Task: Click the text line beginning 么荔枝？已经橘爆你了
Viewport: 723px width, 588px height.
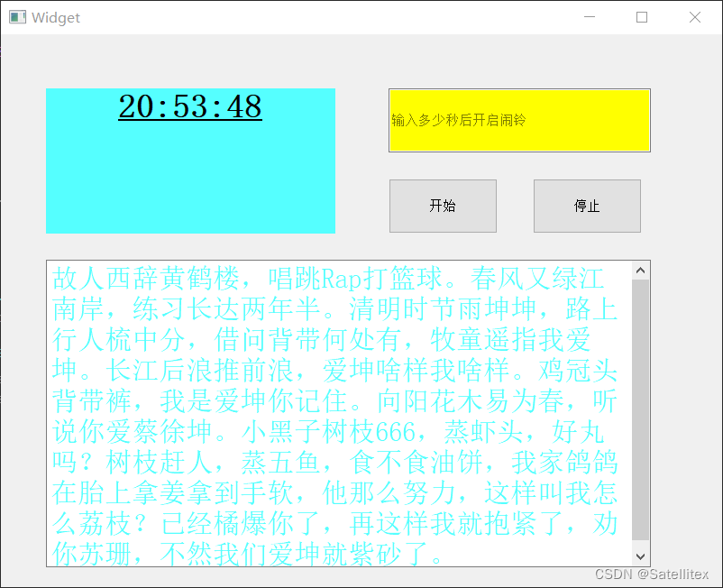Action: tap(334, 523)
